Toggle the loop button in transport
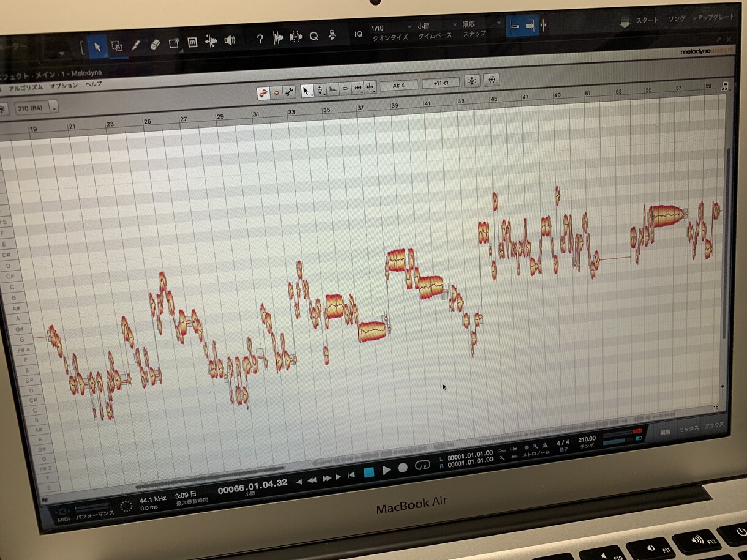The height and width of the screenshot is (560, 747). click(422, 465)
